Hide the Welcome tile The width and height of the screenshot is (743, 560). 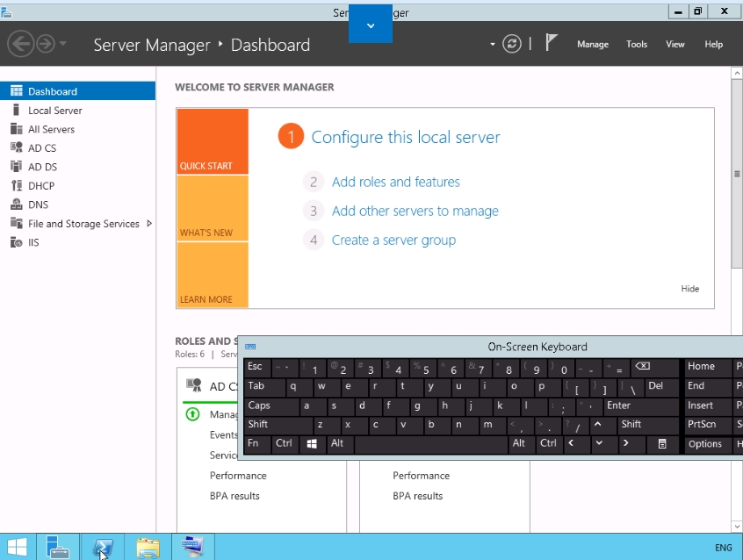point(690,289)
